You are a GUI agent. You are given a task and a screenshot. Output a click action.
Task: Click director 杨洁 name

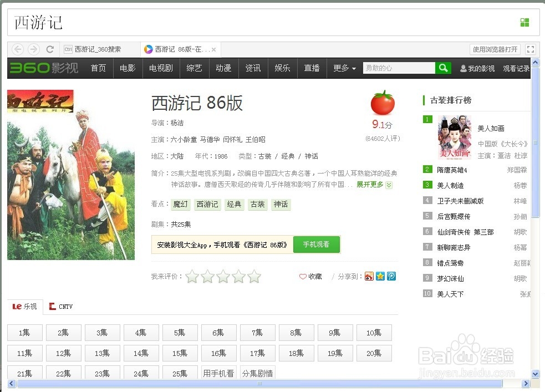tap(177, 123)
